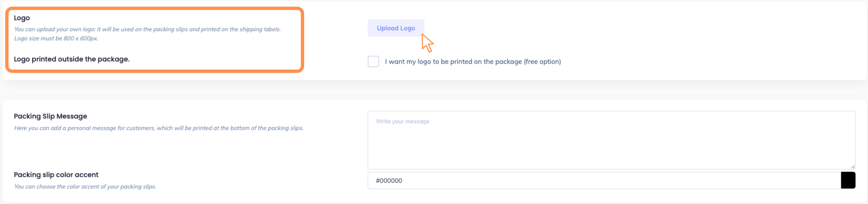Image resolution: width=868 pixels, height=204 pixels.
Task: Click the #000000 hex color input field
Action: (x=603, y=181)
